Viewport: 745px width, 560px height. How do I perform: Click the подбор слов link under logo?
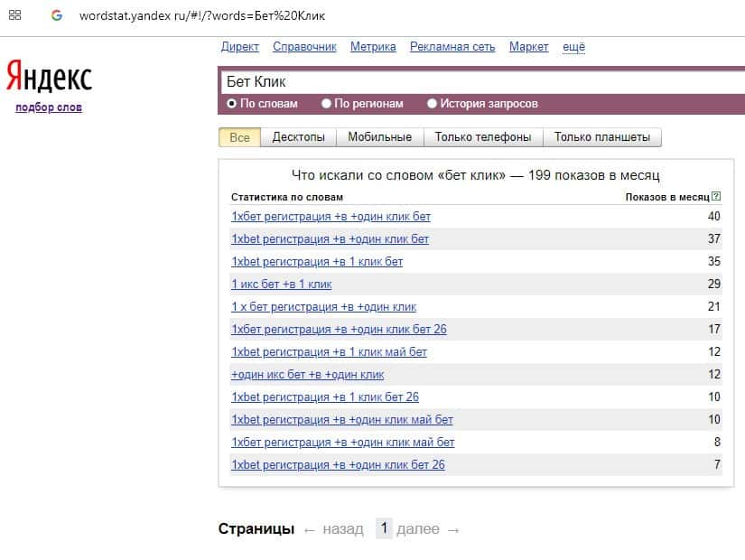(x=49, y=107)
